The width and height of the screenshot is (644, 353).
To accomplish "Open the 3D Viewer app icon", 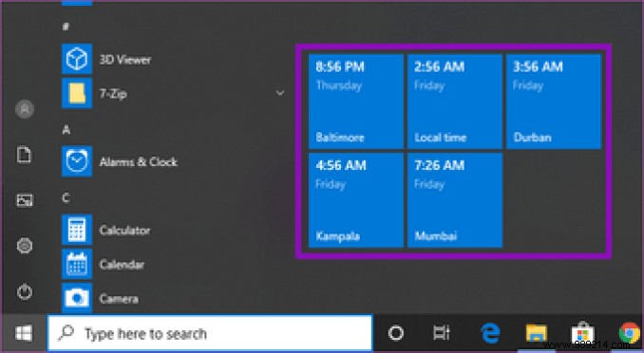I will [77, 59].
